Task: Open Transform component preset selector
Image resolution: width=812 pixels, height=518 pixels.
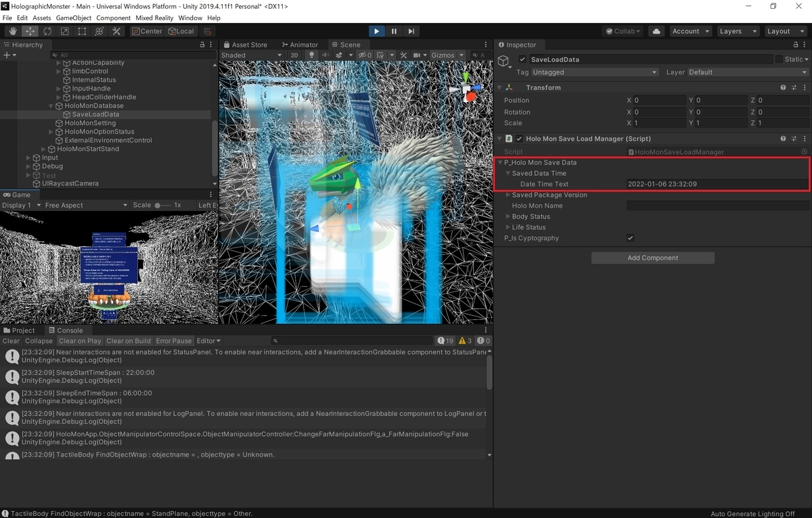Action: click(794, 87)
